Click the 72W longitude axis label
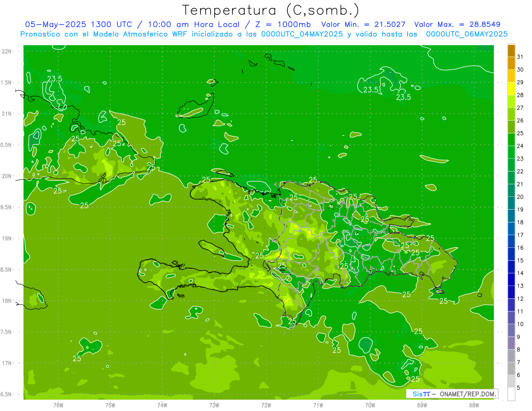The width and height of the screenshot is (532, 411). pos(266,405)
